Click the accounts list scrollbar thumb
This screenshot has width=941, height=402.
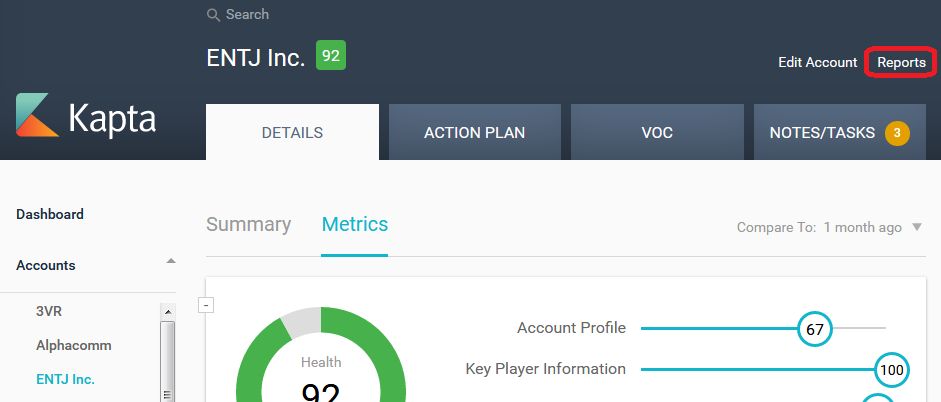pos(167,362)
